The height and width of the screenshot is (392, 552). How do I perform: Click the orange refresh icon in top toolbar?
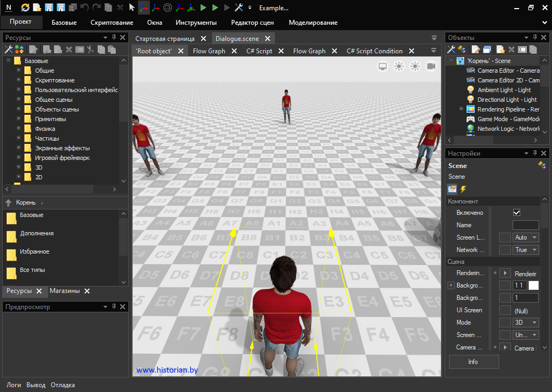coord(25,8)
